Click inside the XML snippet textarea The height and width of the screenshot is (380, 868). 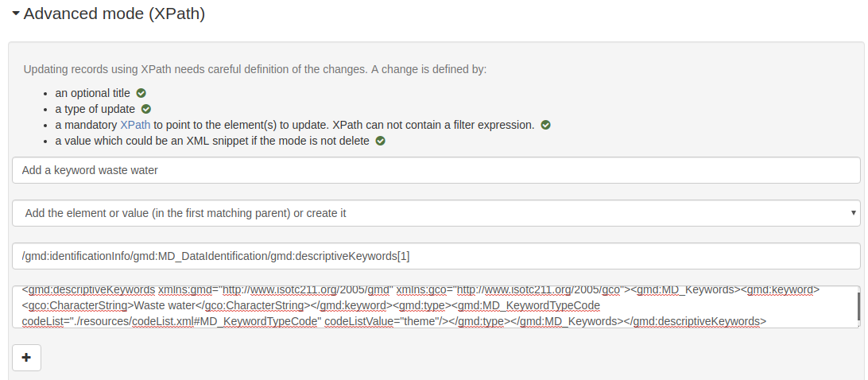point(436,307)
